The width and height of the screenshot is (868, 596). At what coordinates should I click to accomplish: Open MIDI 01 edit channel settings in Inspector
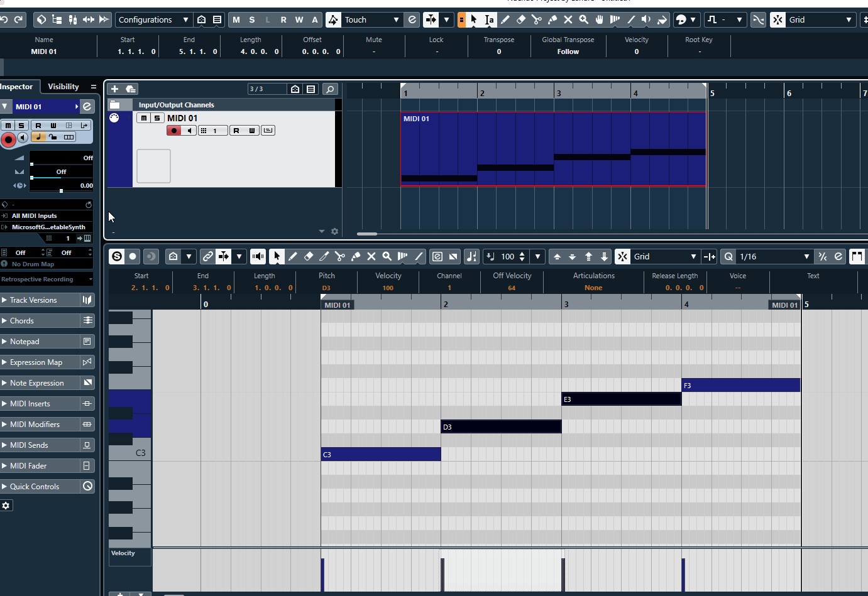tap(87, 107)
